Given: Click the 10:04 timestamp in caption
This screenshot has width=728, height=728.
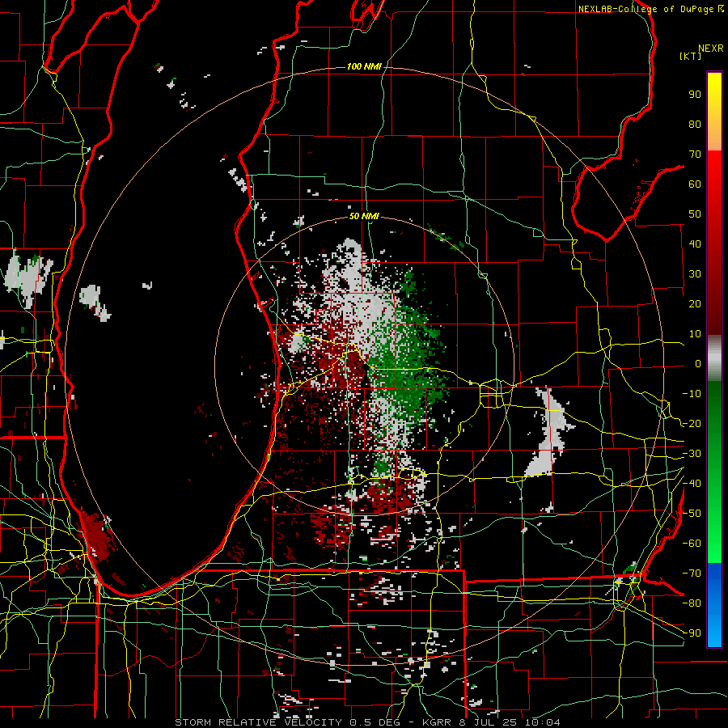Looking at the screenshot, I should coord(543,722).
